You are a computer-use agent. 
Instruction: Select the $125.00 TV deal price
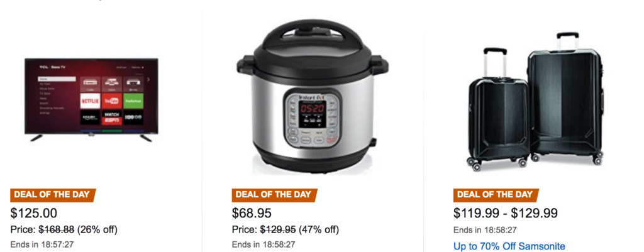tap(34, 214)
